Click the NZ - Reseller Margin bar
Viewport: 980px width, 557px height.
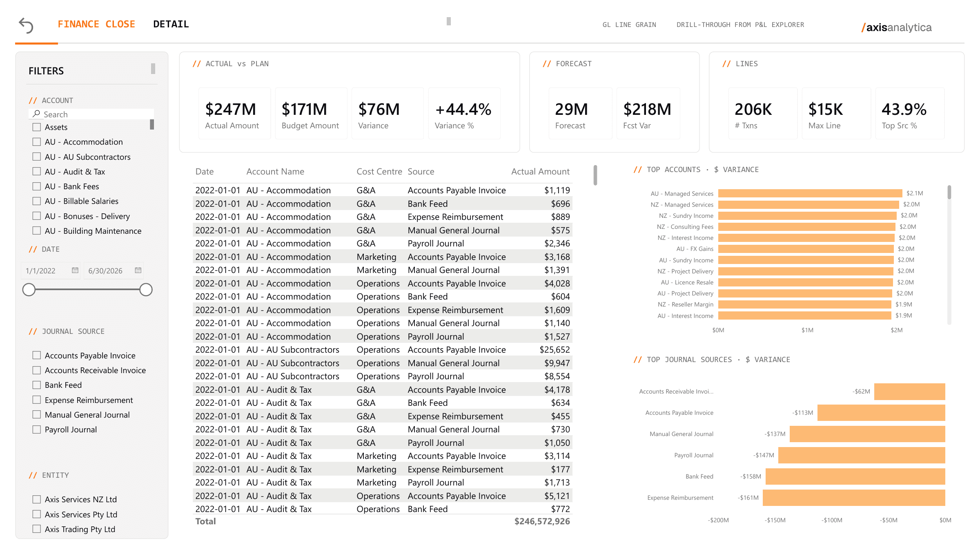click(805, 304)
